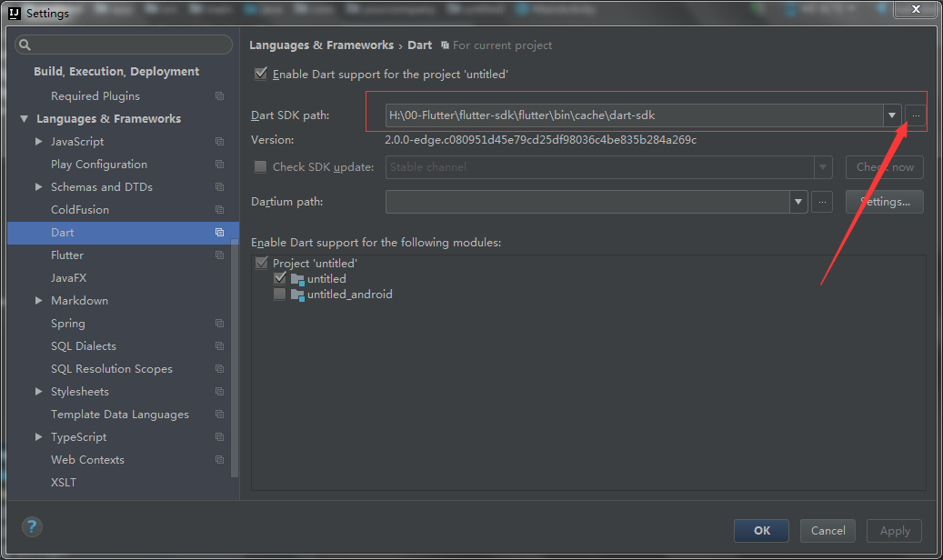Open the Dart SDK path dropdown
The image size is (943, 560).
click(x=892, y=115)
